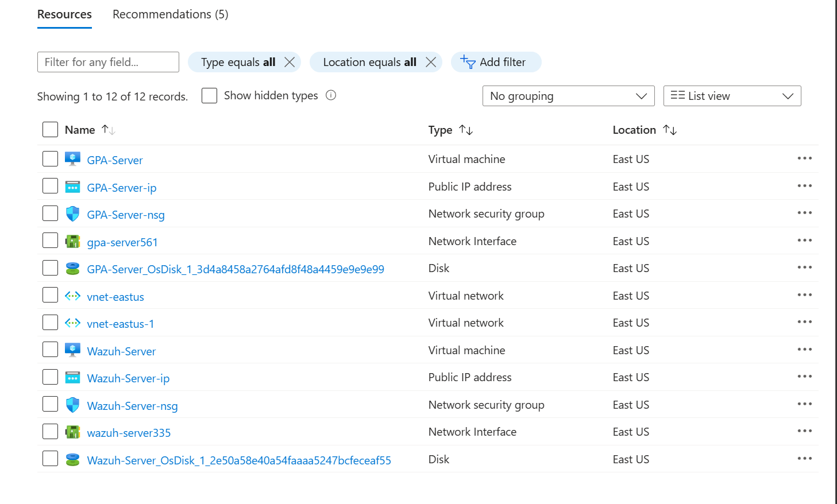Viewport: 837px width, 504px height.
Task: Open more options for Wazuh-Server_OsDisk row
Action: (x=805, y=459)
